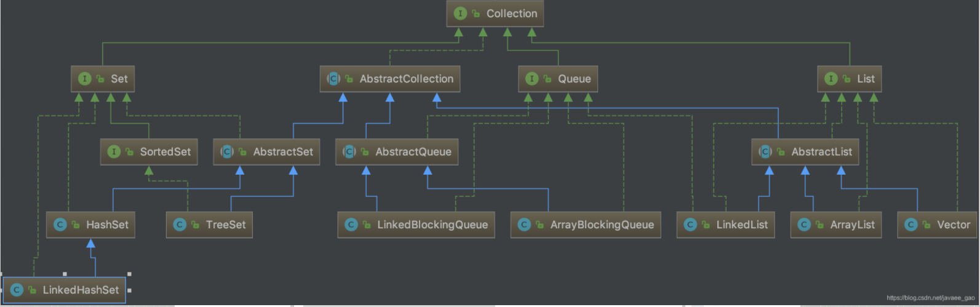Select the TreeSet label text
Image resolution: width=980 pixels, height=307 pixels.
(x=226, y=225)
